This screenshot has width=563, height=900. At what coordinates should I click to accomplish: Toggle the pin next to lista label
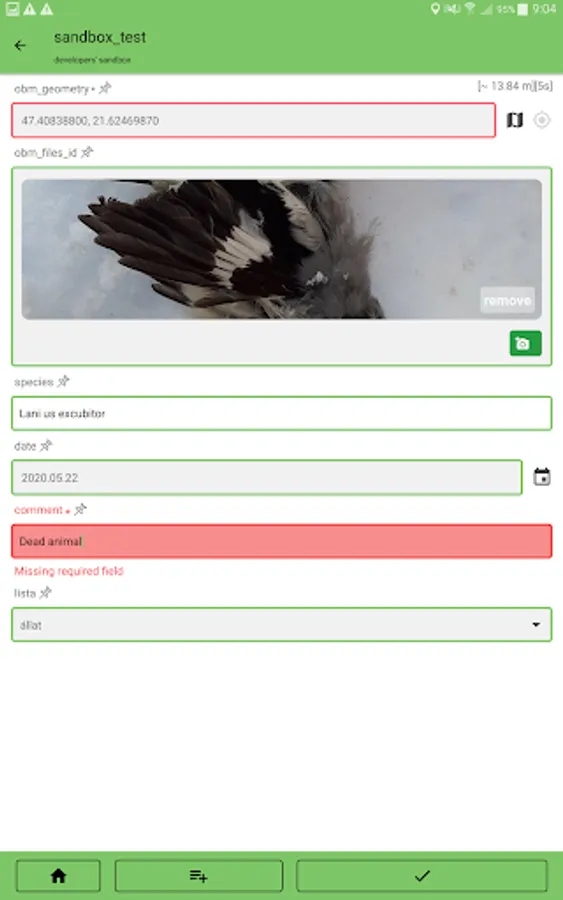[x=45, y=592]
